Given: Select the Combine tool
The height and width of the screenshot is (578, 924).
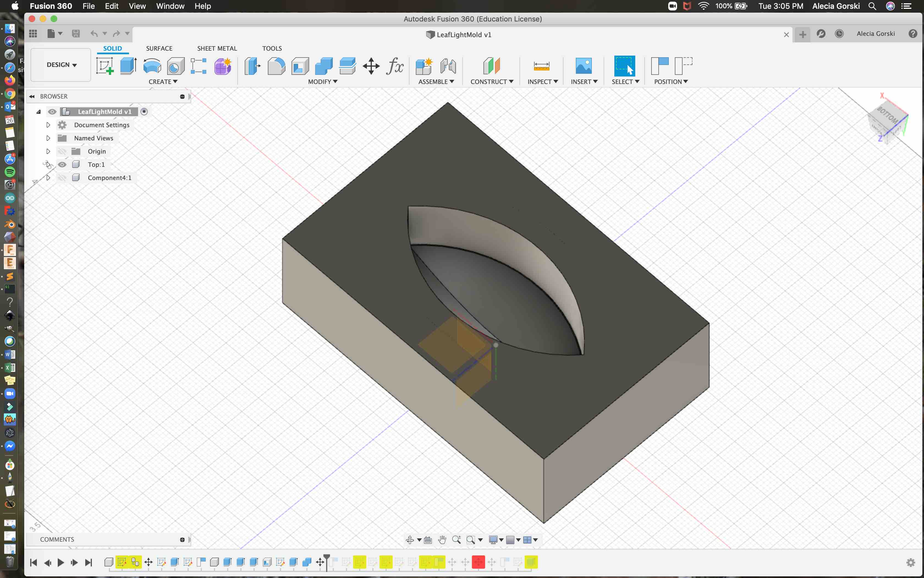Looking at the screenshot, I should 324,66.
